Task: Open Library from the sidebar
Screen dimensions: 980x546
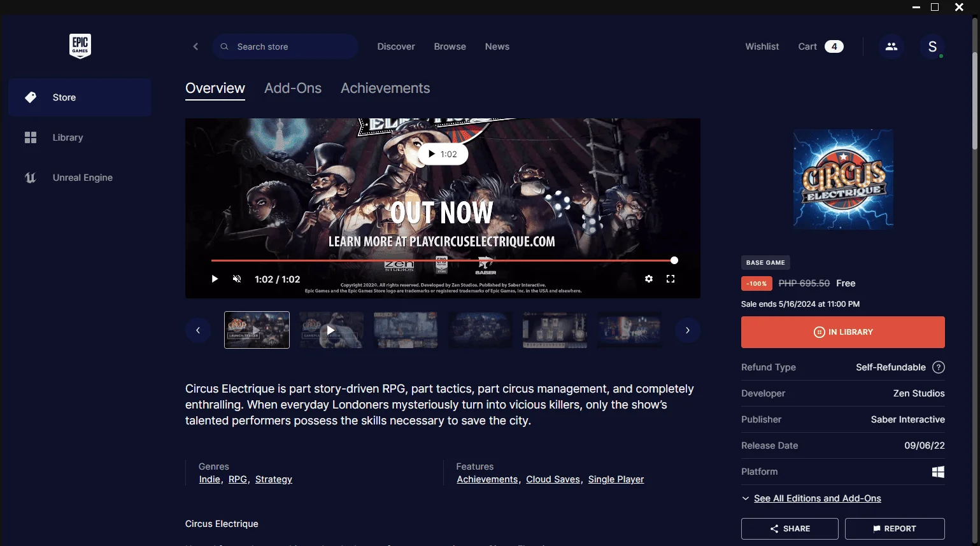Action: point(80,137)
